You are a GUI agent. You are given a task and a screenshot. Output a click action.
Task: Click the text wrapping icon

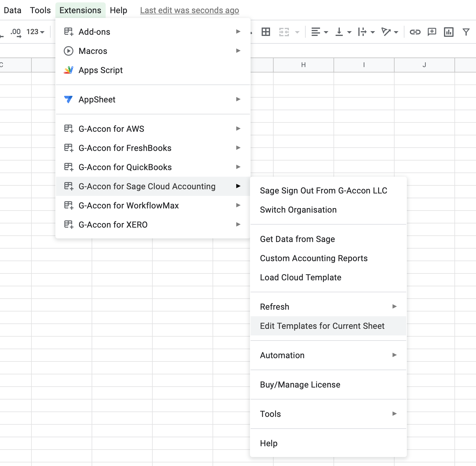[x=362, y=32]
